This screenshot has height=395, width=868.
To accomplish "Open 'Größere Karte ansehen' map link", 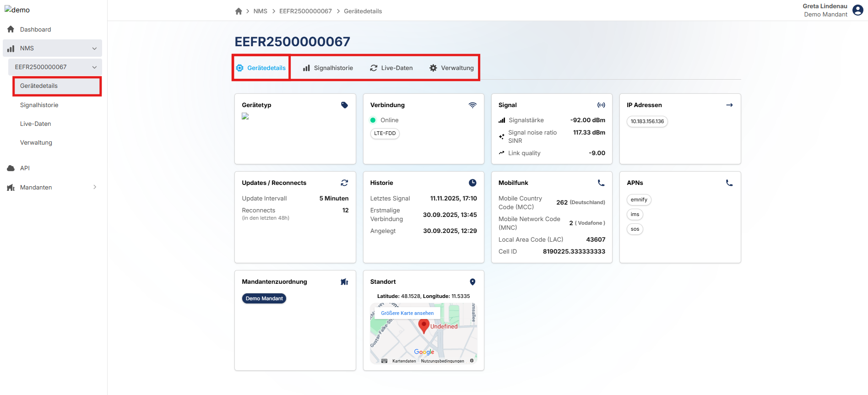I will pyautogui.click(x=407, y=314).
